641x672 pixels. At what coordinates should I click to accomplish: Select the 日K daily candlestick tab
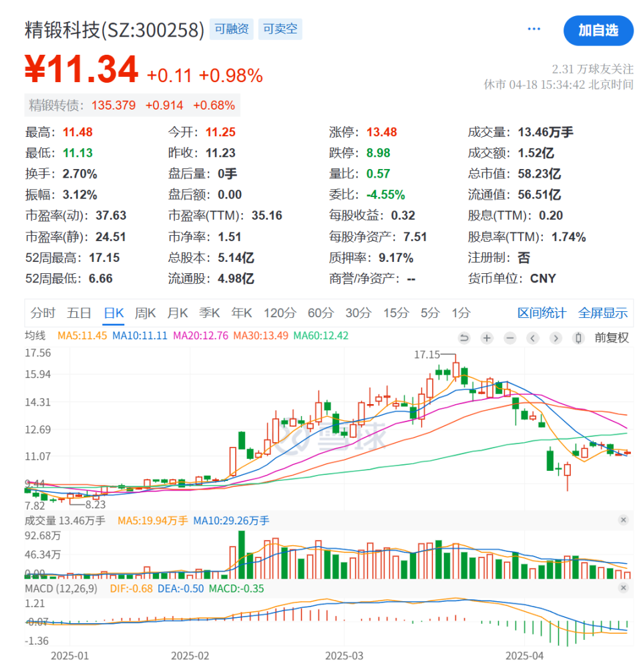(x=114, y=313)
